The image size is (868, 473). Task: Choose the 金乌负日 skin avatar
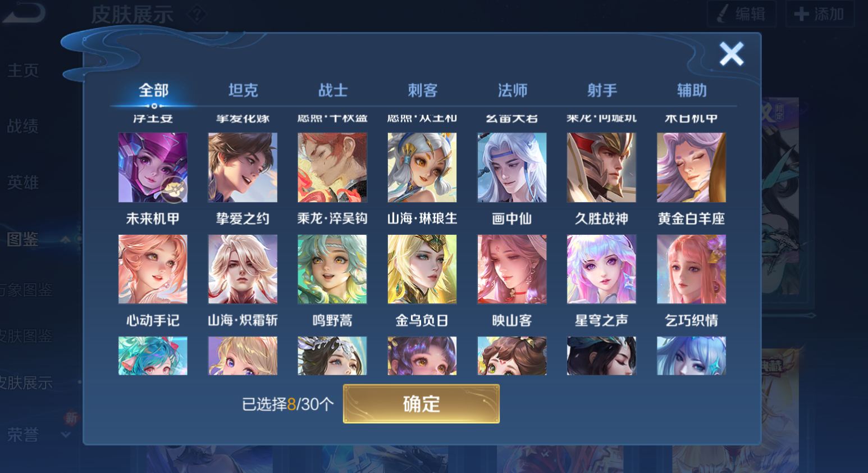(x=422, y=269)
